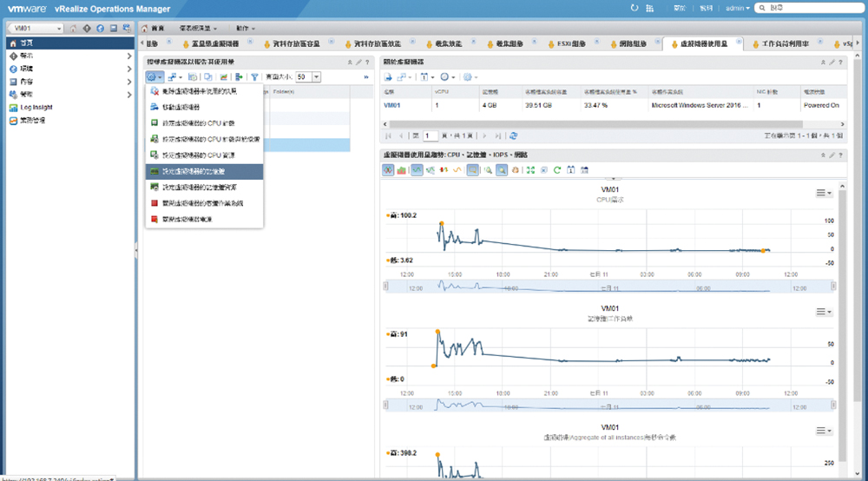Viewport: 868px width, 481px height.
Task: Grab right handle of CPU chart range slider
Action: pyautogui.click(x=833, y=287)
